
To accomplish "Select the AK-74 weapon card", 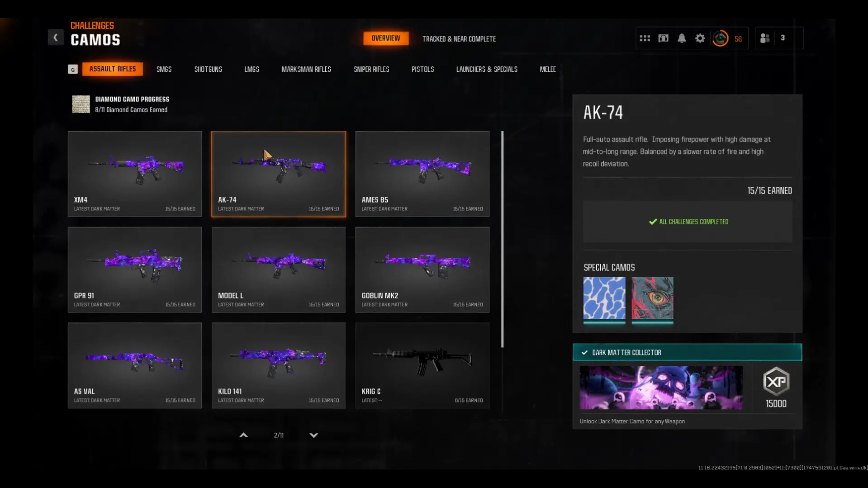I will point(279,174).
